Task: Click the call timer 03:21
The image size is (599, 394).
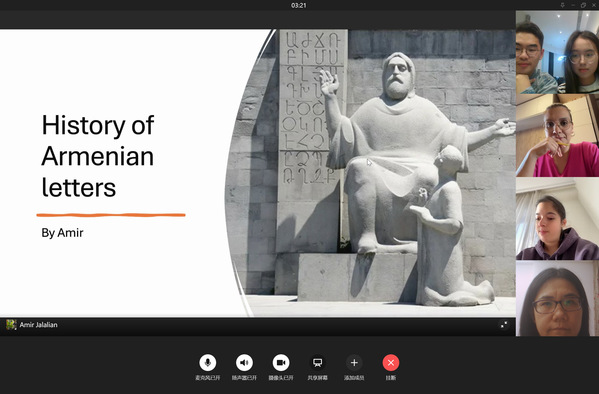Action: (x=298, y=5)
